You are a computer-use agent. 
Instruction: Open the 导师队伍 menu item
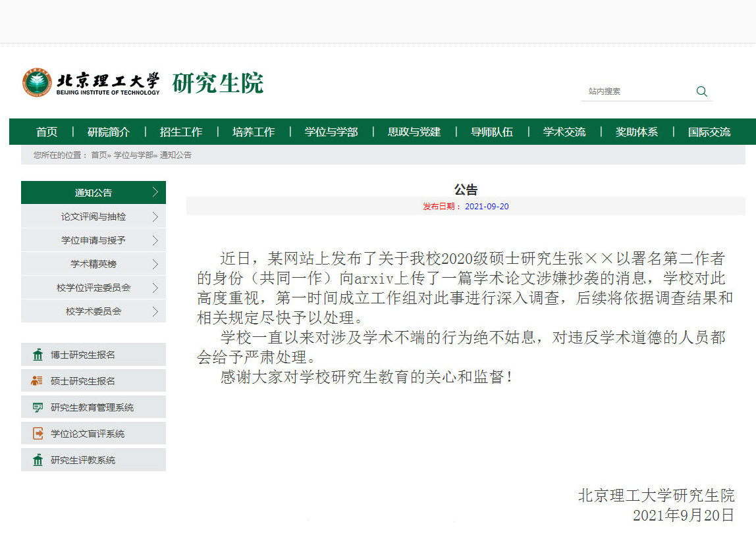pos(492,132)
